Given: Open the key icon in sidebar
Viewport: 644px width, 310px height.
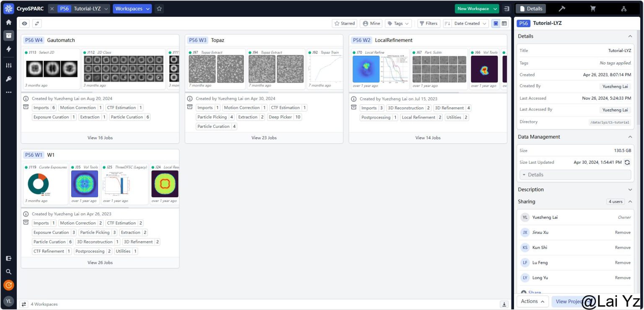Looking at the screenshot, I should click(x=8, y=79).
